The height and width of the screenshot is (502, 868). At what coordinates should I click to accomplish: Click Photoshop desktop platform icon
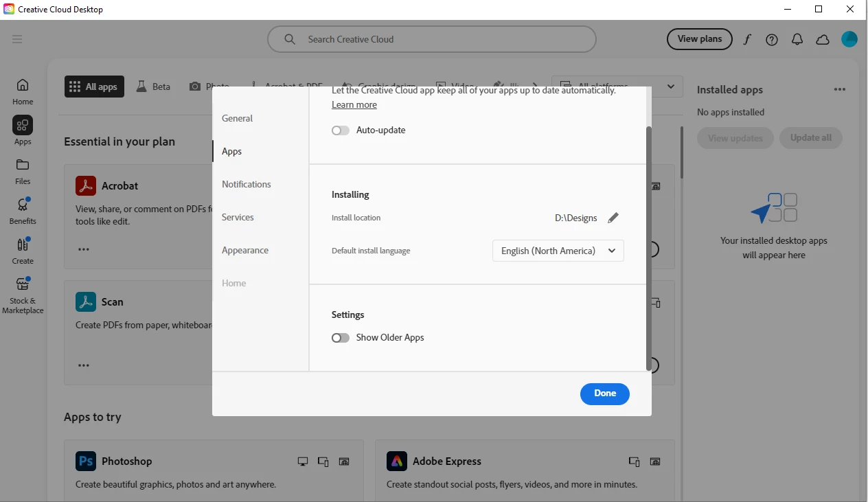click(x=303, y=461)
